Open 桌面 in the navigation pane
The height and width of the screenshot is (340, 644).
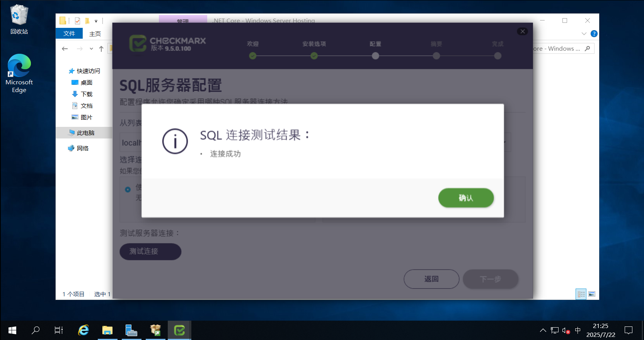(82, 82)
